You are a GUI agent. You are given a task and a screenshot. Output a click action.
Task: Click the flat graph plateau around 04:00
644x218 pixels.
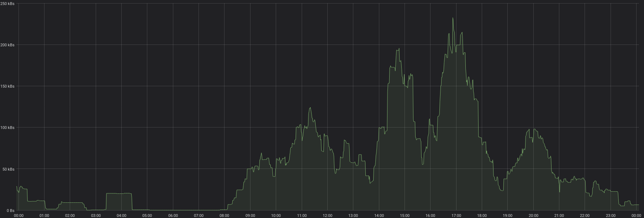[119, 193]
